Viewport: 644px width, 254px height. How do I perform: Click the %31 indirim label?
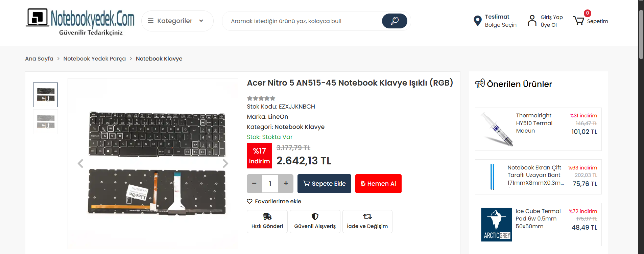click(x=583, y=116)
